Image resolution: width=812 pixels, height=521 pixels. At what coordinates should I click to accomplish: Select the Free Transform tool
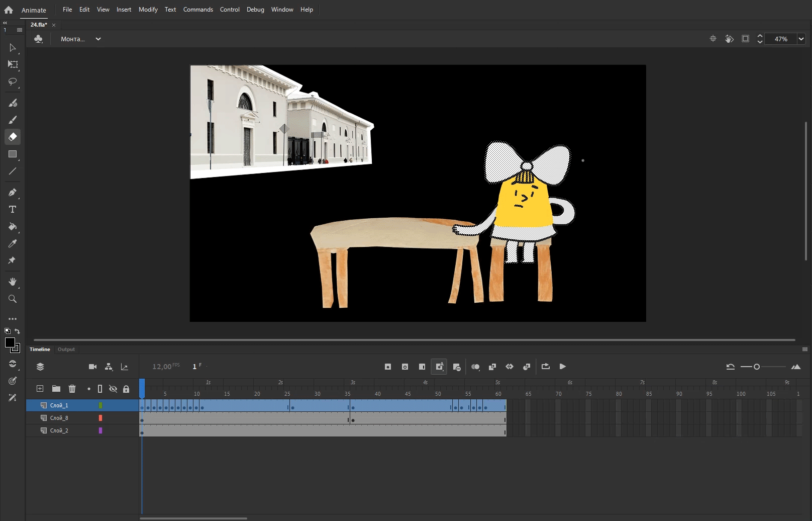(13, 64)
